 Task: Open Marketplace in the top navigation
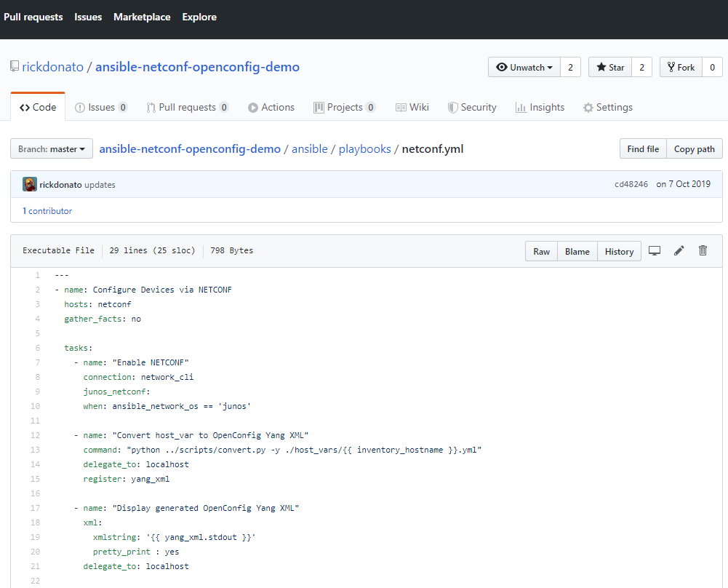(x=142, y=17)
